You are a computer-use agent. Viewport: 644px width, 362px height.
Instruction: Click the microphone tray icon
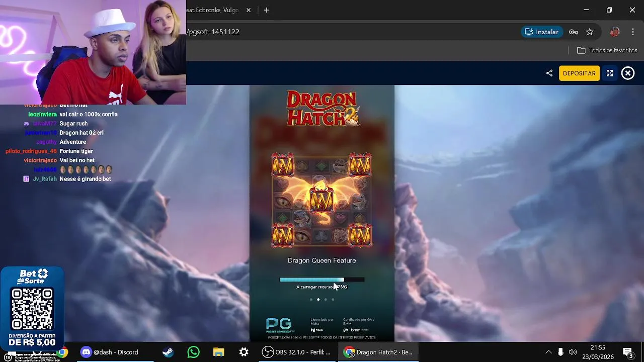tap(560, 352)
